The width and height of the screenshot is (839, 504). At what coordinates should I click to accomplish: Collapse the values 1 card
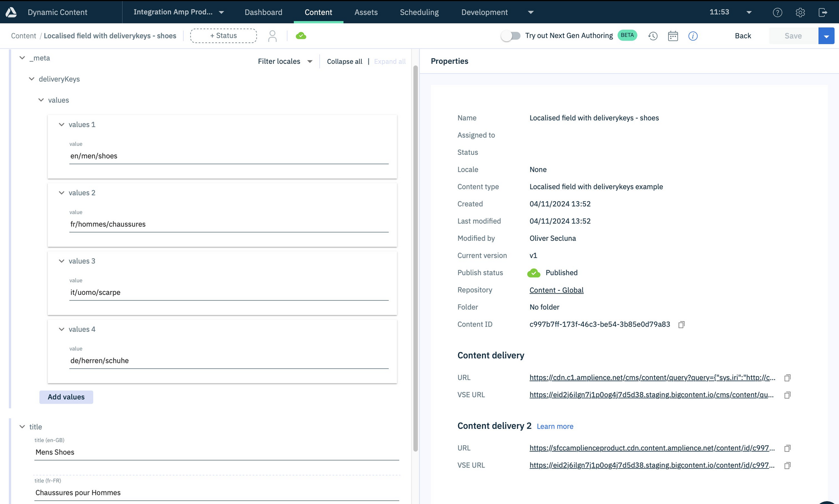[62, 124]
